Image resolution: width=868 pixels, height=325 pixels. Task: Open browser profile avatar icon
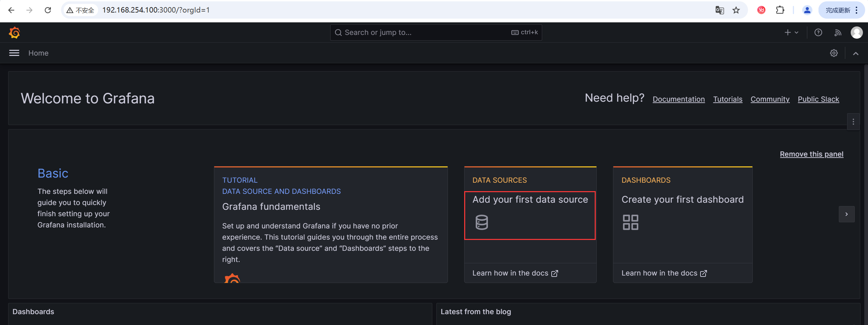(x=807, y=10)
